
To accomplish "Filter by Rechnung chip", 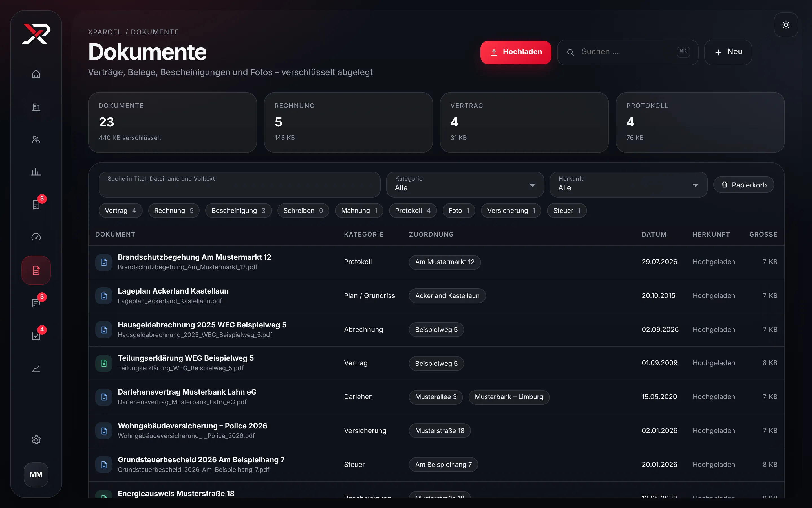I will pos(174,211).
